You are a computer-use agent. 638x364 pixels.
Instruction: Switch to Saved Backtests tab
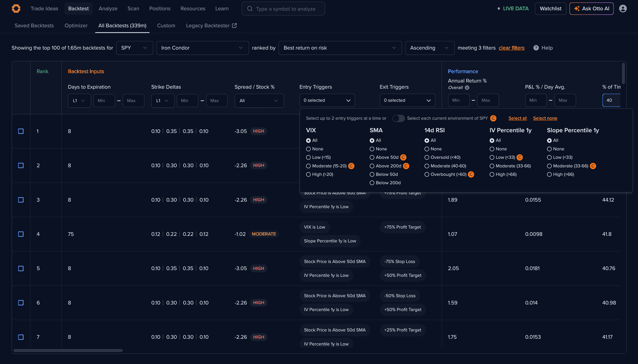pos(34,25)
